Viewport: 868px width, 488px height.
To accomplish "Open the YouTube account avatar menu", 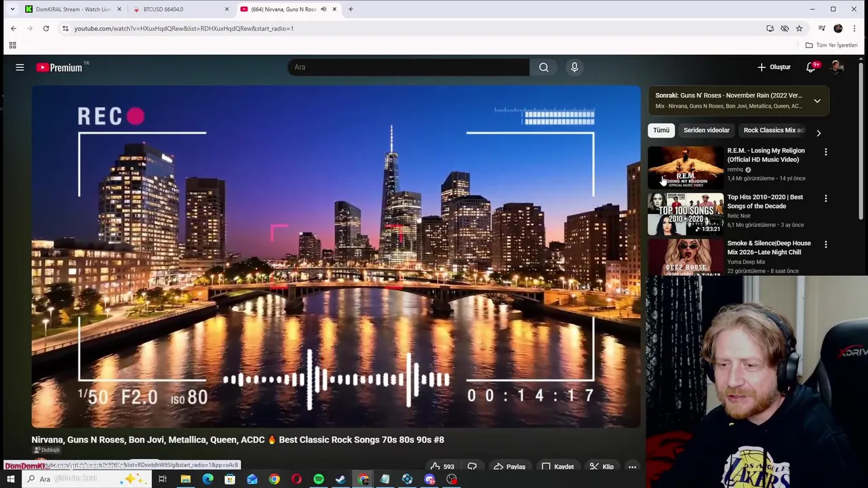I will [x=837, y=67].
